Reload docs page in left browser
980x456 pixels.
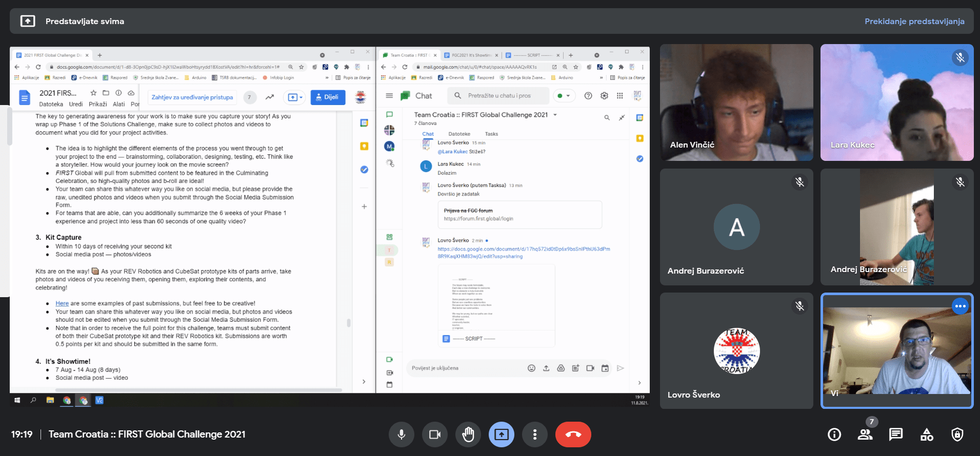pyautogui.click(x=38, y=67)
